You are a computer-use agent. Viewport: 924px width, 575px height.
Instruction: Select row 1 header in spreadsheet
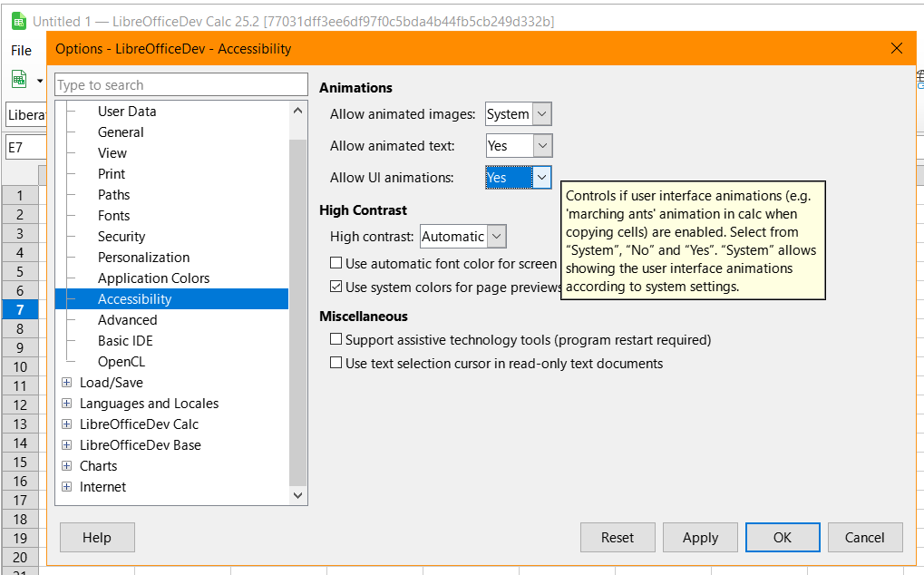point(20,196)
